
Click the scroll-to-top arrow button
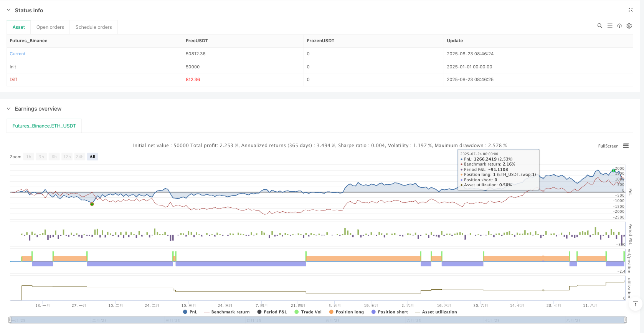tap(635, 304)
